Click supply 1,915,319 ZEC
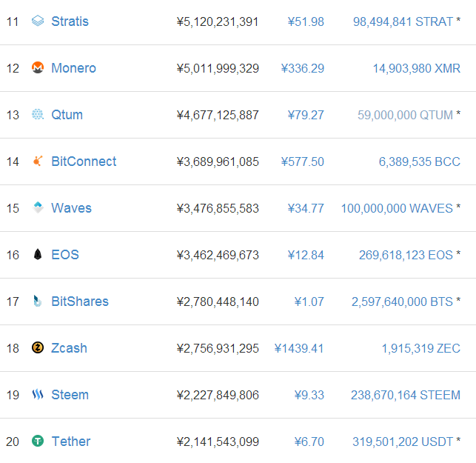This screenshot has height=463, width=476. tap(420, 348)
